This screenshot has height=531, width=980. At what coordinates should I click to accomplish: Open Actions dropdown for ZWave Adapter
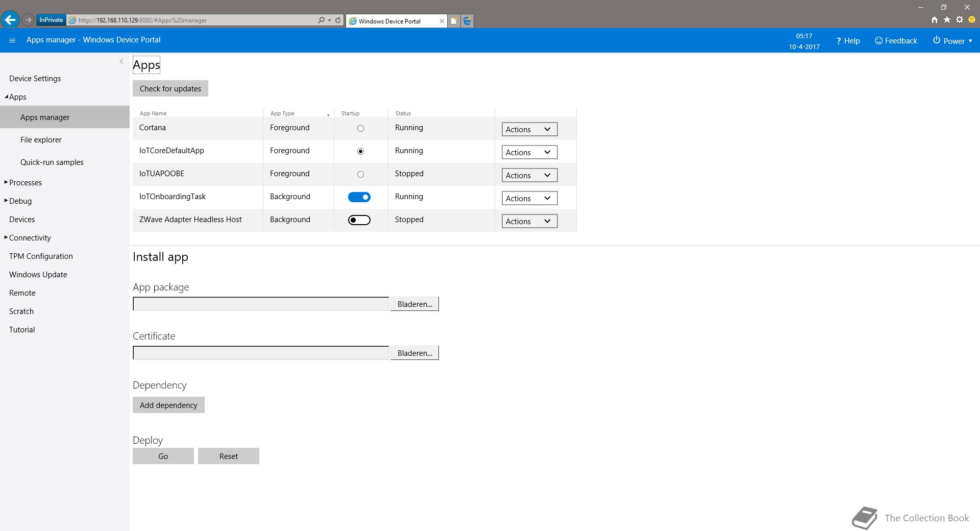point(529,221)
